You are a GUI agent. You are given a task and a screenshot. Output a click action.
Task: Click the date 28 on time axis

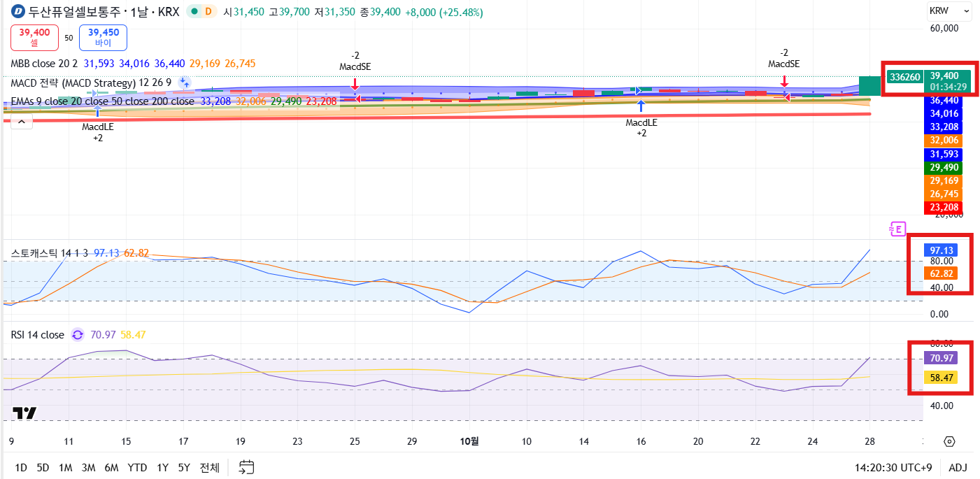coord(869,441)
